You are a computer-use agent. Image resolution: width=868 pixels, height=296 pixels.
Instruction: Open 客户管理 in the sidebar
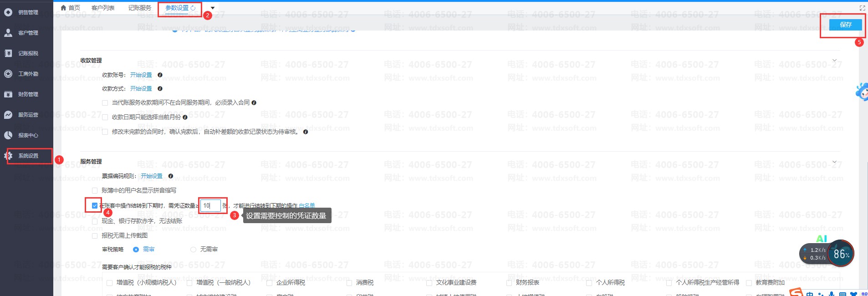tap(28, 33)
